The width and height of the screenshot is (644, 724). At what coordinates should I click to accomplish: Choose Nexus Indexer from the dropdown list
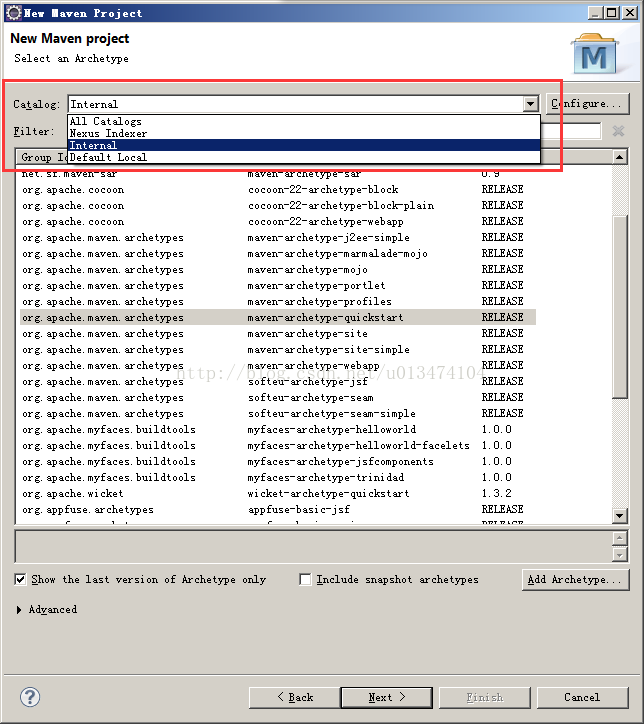click(x=304, y=133)
